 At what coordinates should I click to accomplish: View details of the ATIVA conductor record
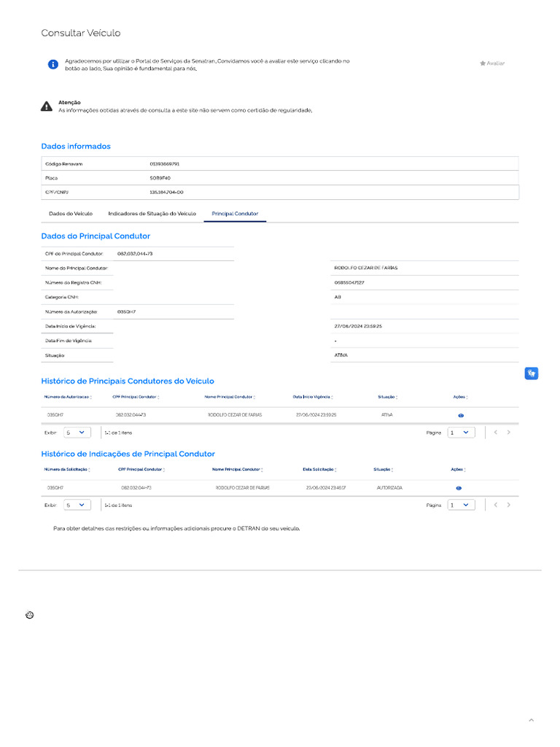(x=461, y=415)
